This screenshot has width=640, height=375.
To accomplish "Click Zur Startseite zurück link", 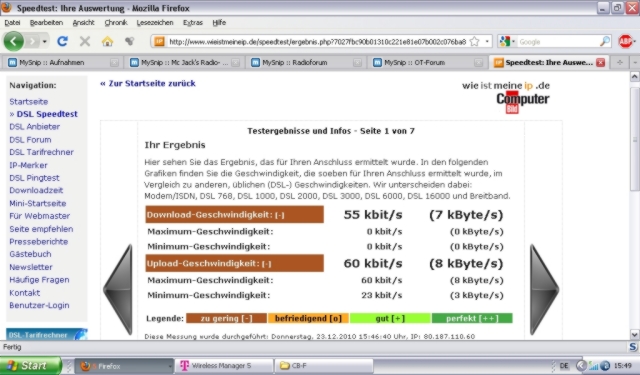I will tap(148, 83).
